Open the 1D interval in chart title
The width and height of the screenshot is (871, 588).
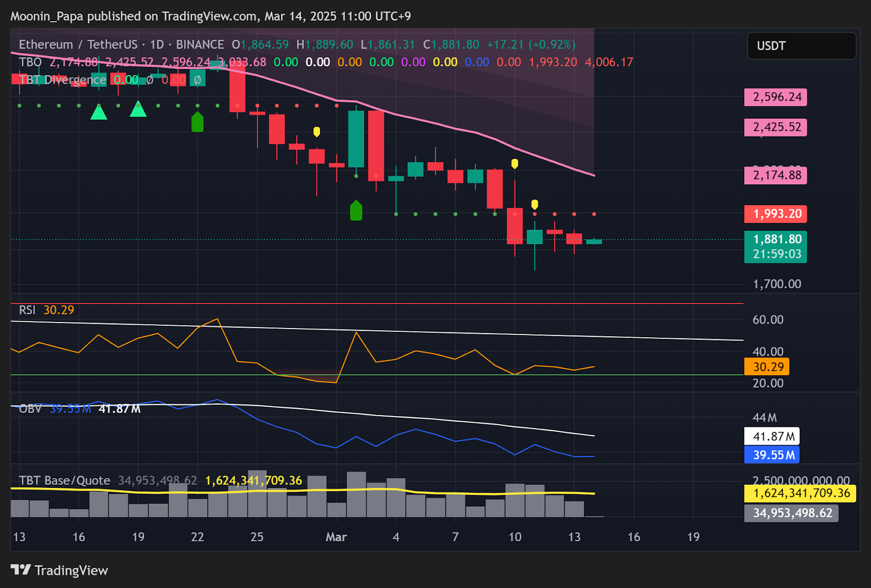pyautogui.click(x=157, y=45)
